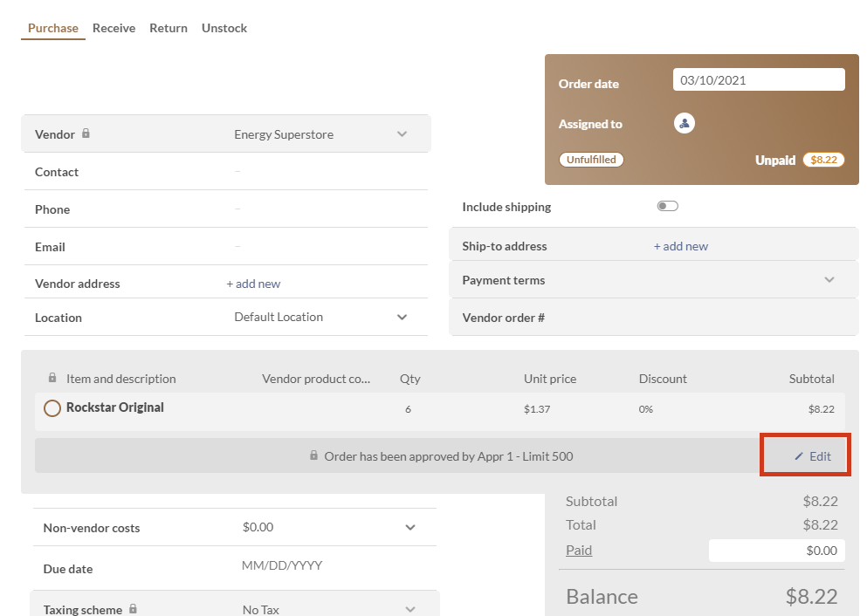The width and height of the screenshot is (867, 616).
Task: Open the Location dropdown
Action: (402, 317)
